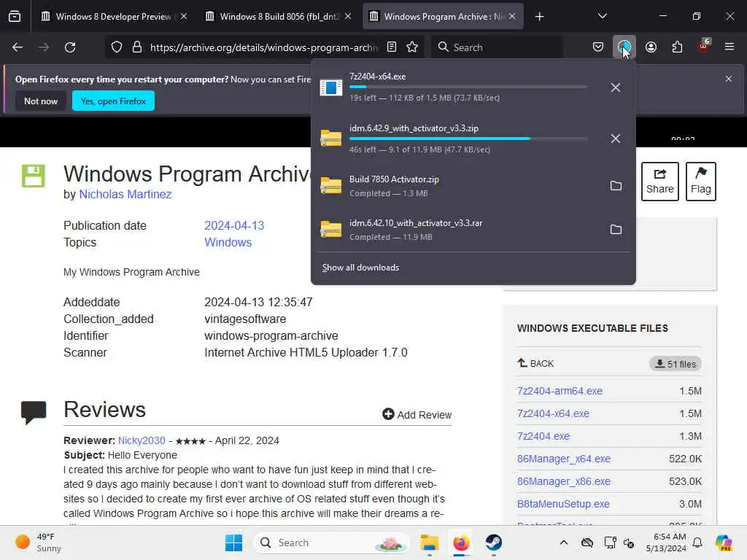This screenshot has width=747, height=560.
Task: Open the notifications bell icon
Action: pyautogui.click(x=697, y=542)
